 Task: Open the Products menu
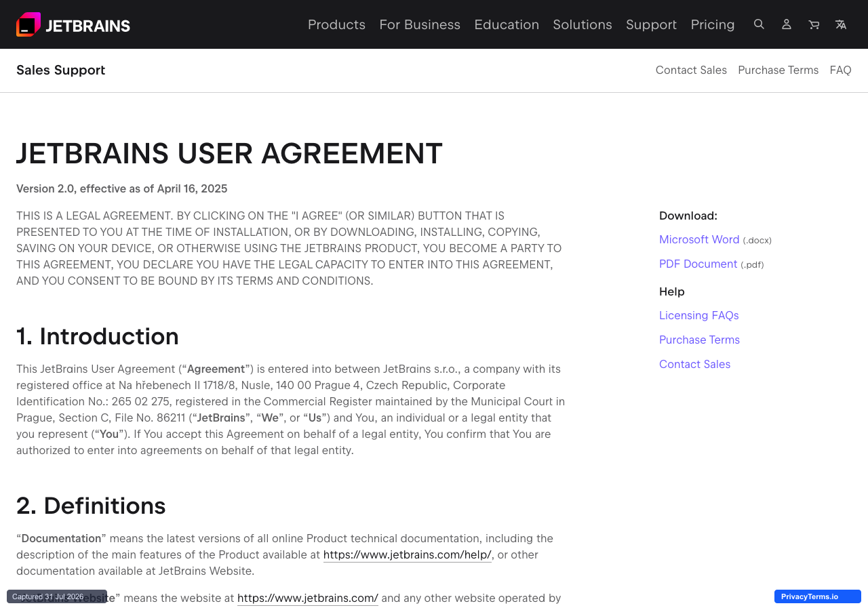(x=336, y=24)
